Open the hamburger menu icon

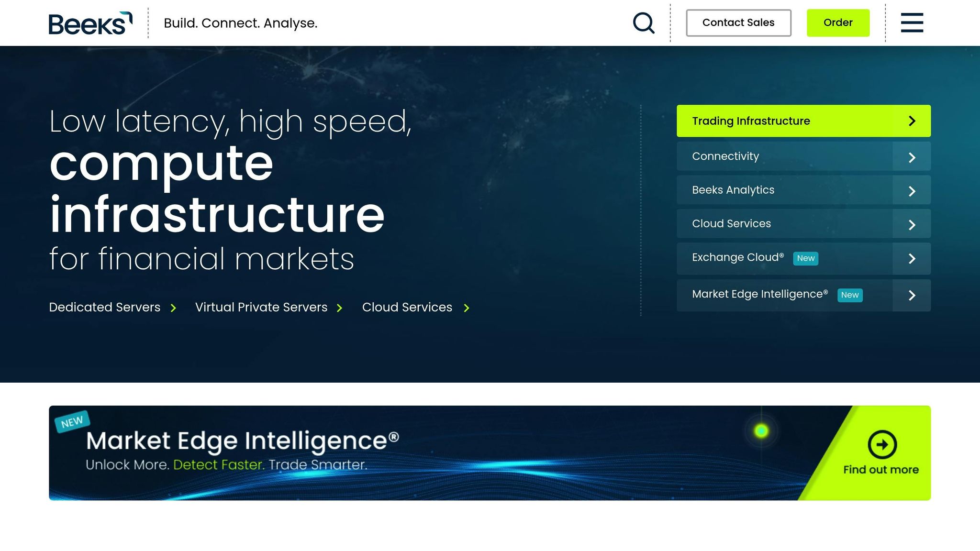pyautogui.click(x=912, y=23)
